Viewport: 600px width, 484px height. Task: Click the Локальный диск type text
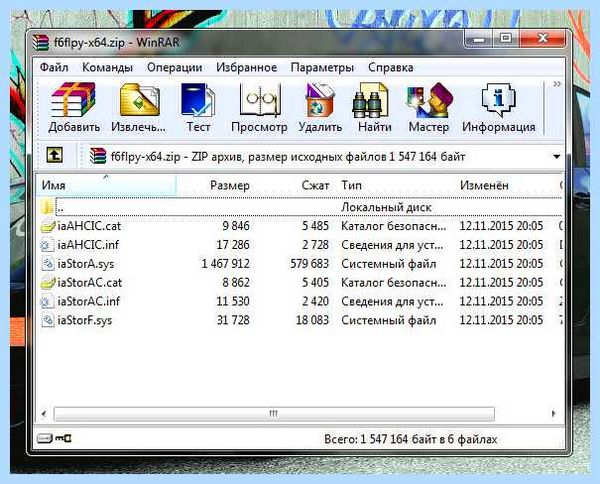pyautogui.click(x=386, y=207)
